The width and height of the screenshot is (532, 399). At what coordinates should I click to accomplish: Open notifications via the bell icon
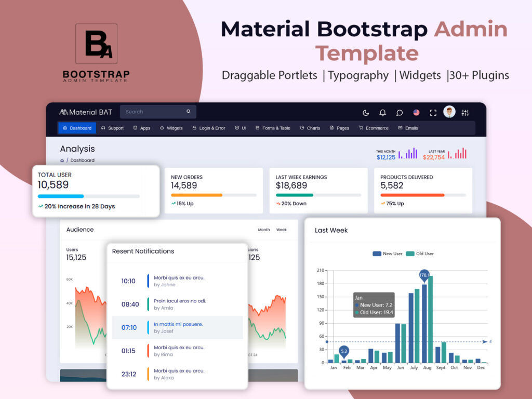(383, 112)
